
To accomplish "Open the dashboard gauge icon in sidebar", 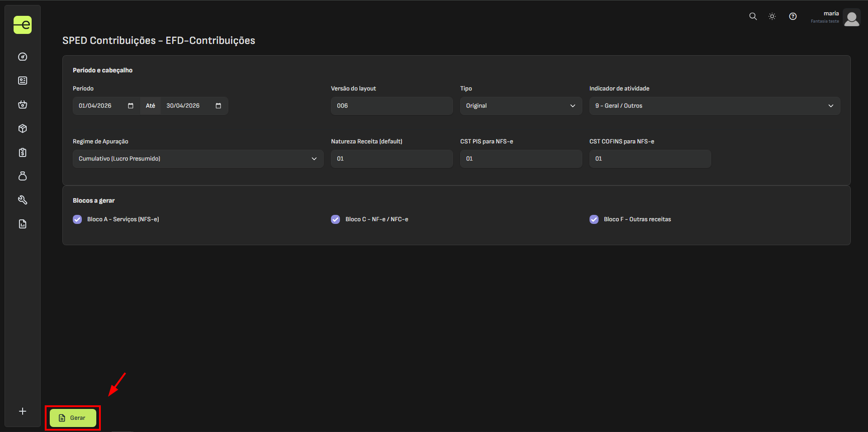I will click(x=23, y=57).
